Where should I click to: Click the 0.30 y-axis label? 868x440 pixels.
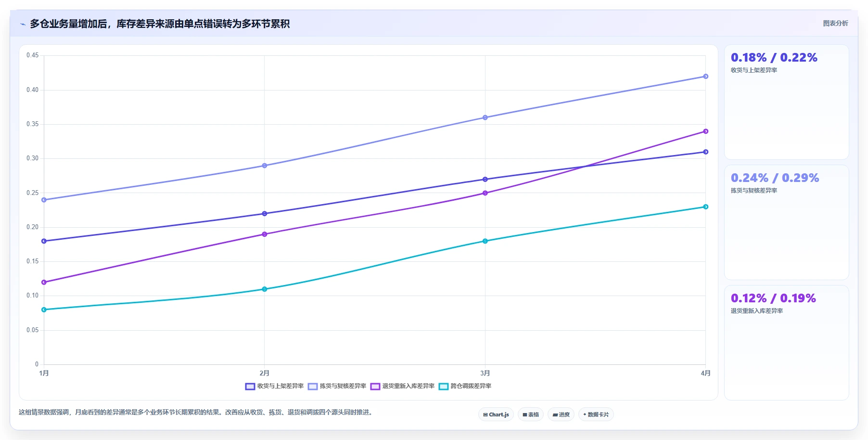32,158
